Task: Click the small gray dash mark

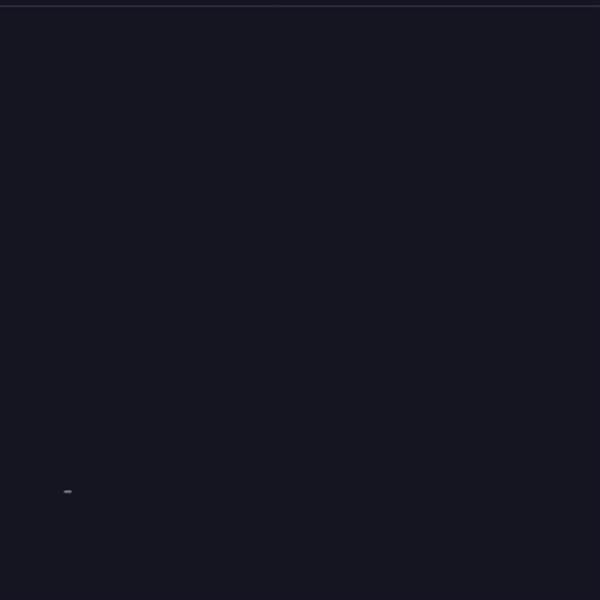Action: (68, 491)
